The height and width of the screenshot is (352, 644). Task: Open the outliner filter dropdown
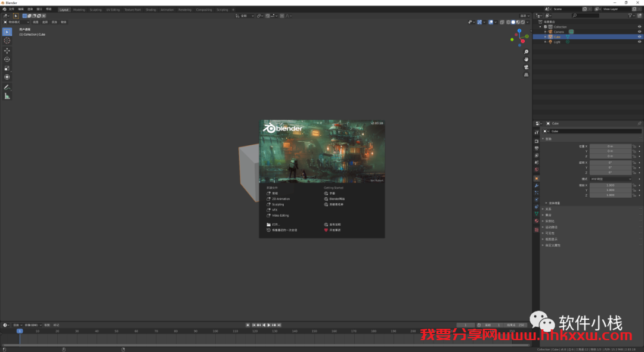pos(632,15)
